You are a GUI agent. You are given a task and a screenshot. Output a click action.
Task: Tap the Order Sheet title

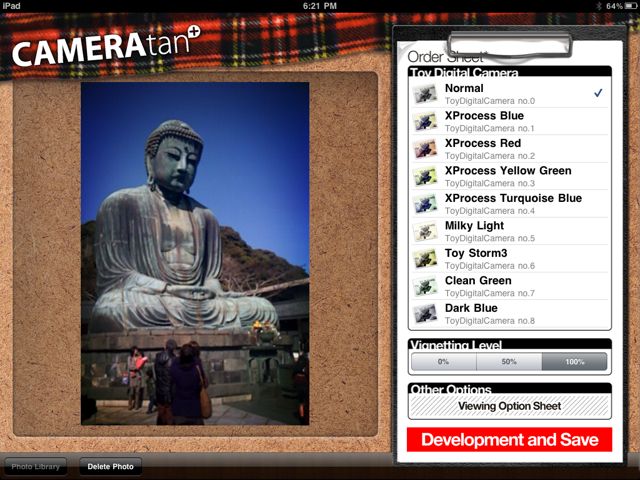(x=445, y=57)
